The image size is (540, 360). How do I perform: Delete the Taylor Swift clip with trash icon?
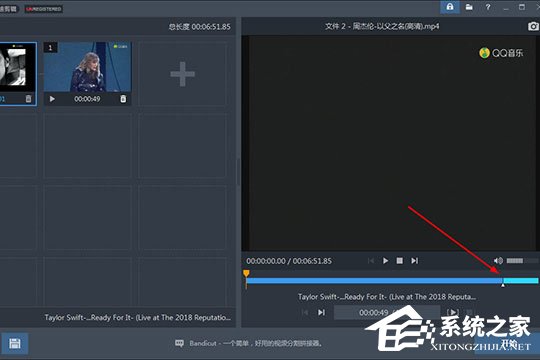click(123, 99)
